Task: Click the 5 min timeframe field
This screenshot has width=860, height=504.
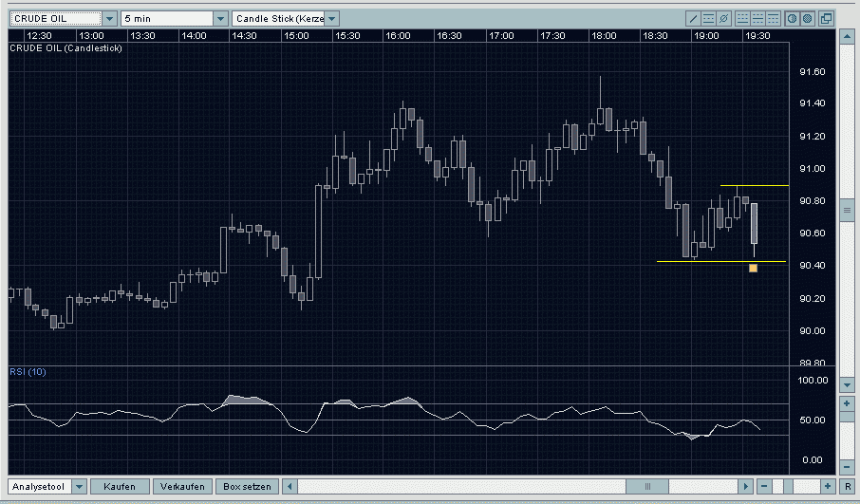Action: click(x=167, y=19)
